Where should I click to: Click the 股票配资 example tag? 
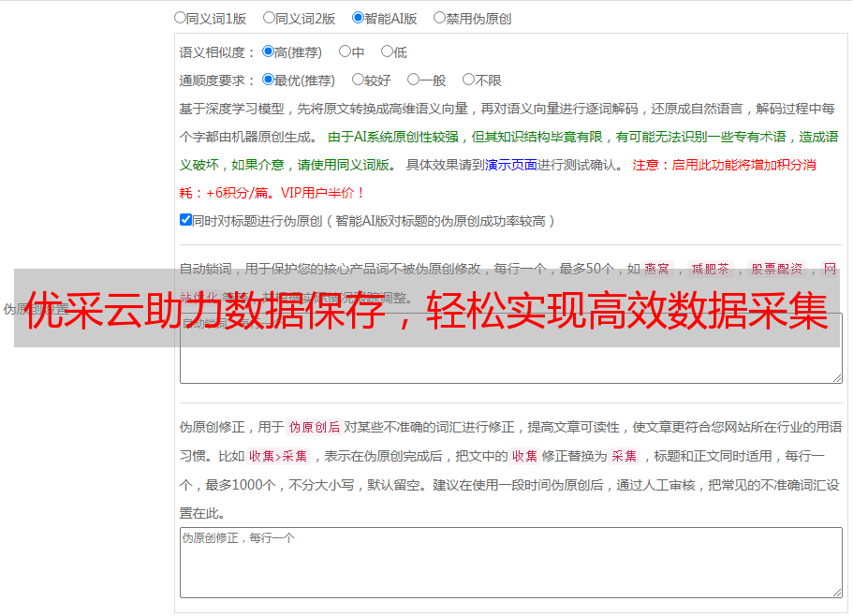[x=777, y=269]
